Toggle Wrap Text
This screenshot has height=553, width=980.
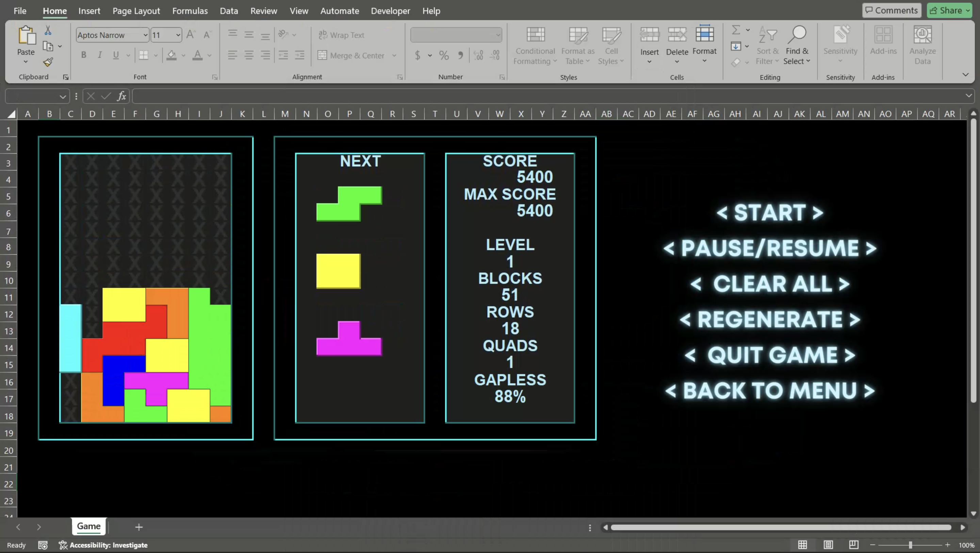pos(342,35)
